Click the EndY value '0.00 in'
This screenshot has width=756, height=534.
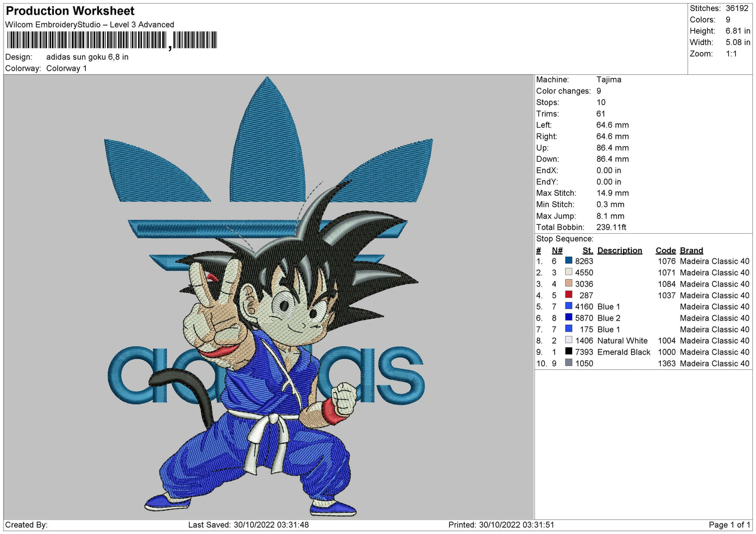pyautogui.click(x=609, y=182)
